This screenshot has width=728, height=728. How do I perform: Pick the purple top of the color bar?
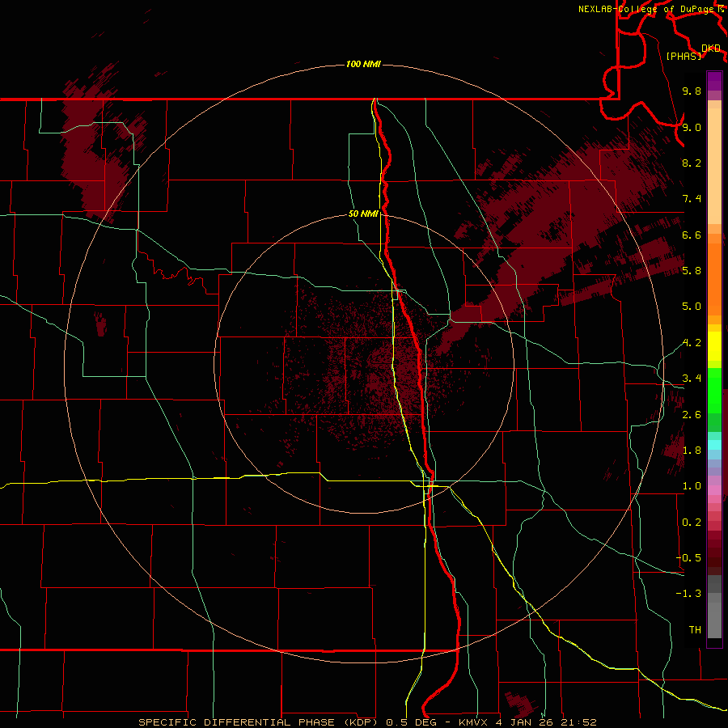click(x=714, y=81)
